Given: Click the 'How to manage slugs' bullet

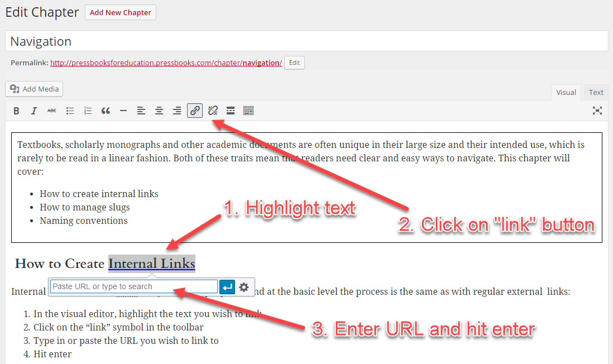Looking at the screenshot, I should click(85, 207).
